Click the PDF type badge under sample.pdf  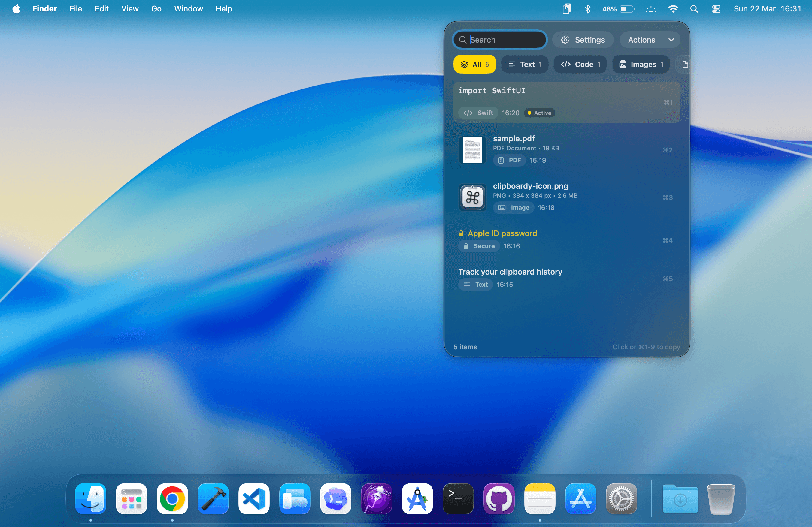(509, 160)
